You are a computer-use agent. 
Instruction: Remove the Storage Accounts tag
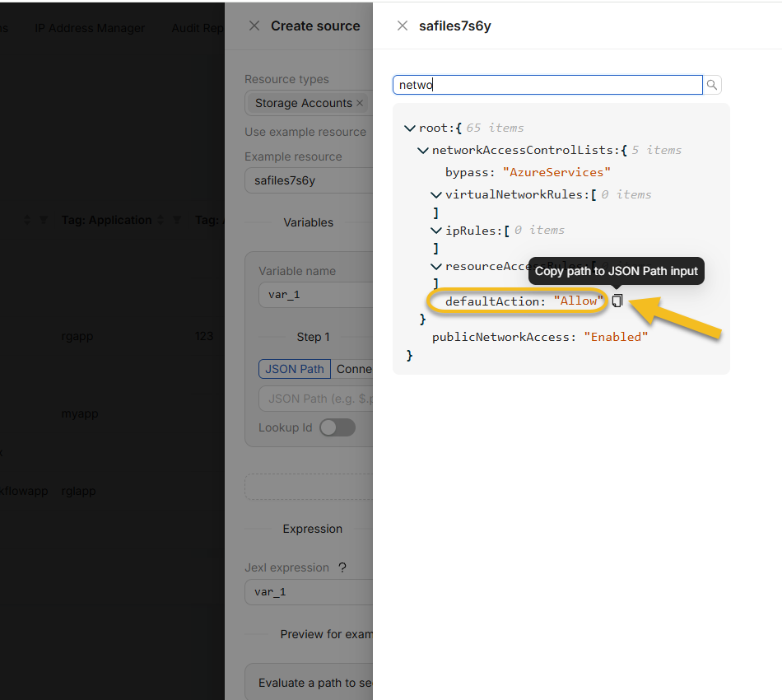pyautogui.click(x=360, y=103)
